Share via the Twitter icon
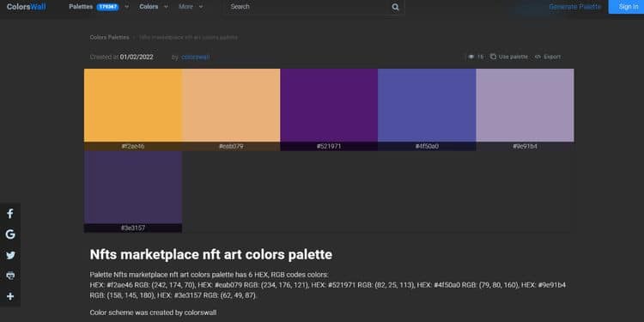The width and height of the screenshot is (644, 322). (x=10, y=255)
